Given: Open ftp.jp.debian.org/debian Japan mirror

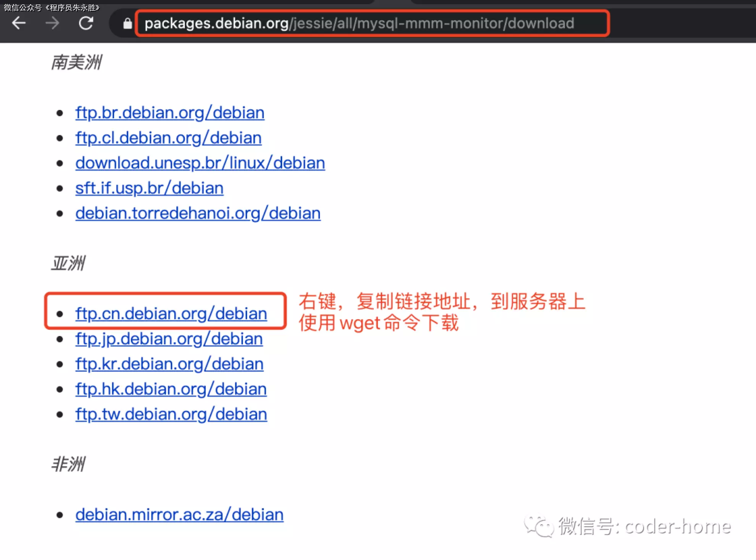Looking at the screenshot, I should pos(169,339).
